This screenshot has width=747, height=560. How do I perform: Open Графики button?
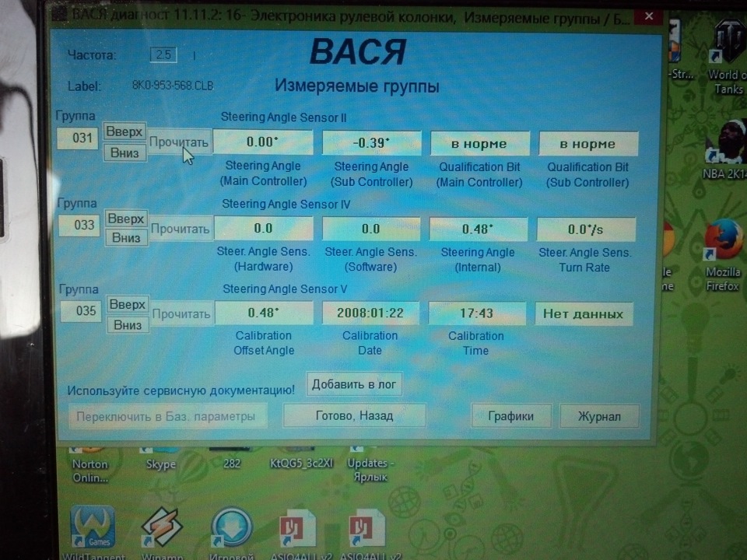pos(511,416)
